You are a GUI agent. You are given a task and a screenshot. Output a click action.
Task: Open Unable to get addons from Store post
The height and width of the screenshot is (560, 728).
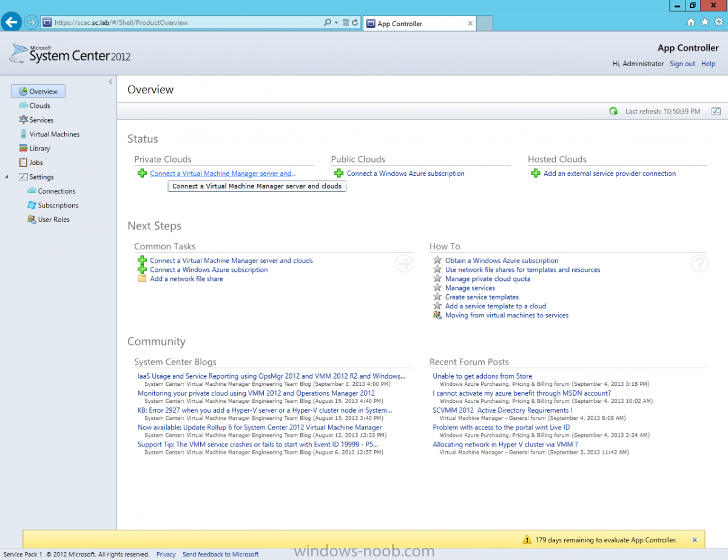482,376
